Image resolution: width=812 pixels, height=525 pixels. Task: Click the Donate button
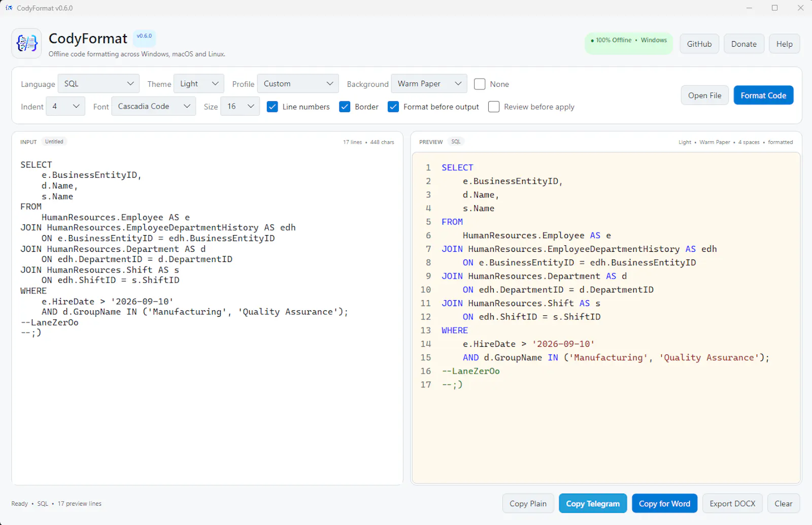[744, 44]
